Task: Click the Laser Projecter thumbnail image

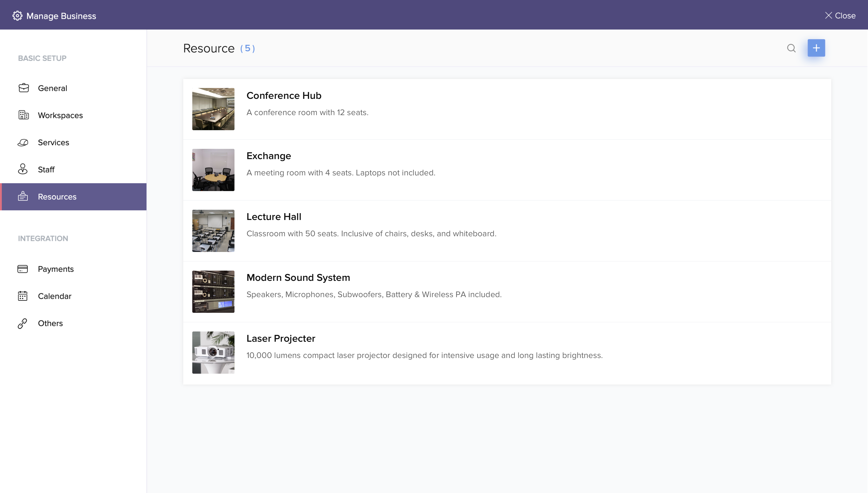Action: point(213,353)
